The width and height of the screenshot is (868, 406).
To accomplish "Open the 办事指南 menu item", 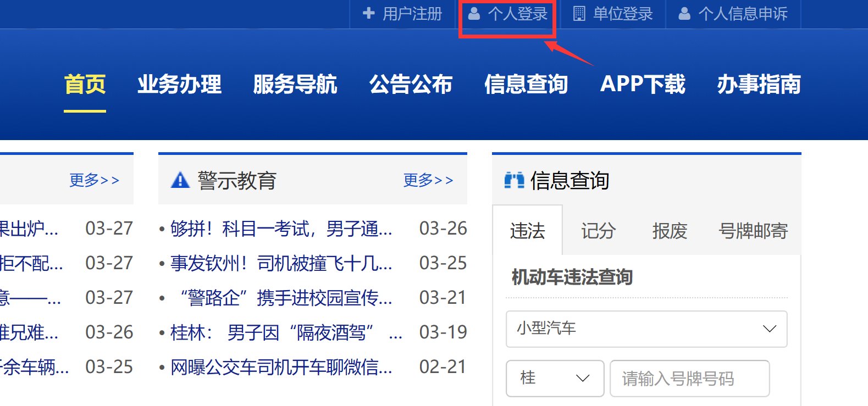I will pos(759,85).
